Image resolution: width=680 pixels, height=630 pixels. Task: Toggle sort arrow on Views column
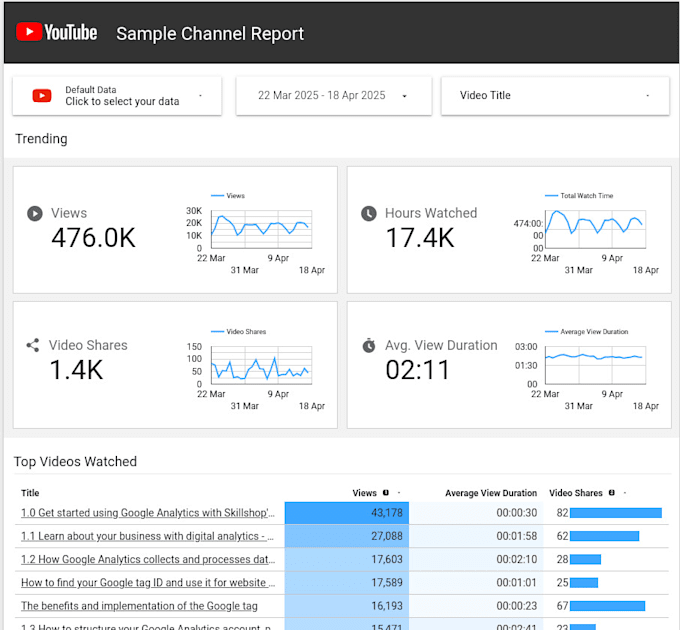399,493
